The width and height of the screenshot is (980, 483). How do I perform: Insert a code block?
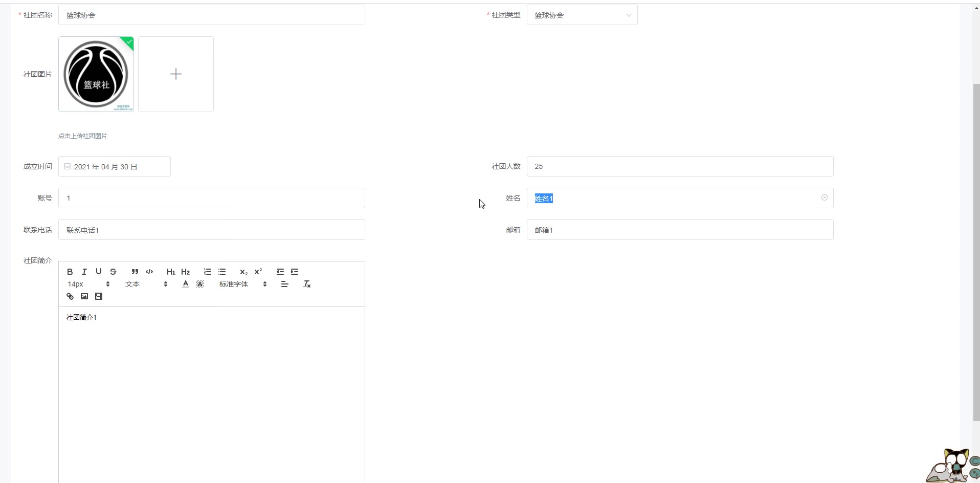(149, 272)
